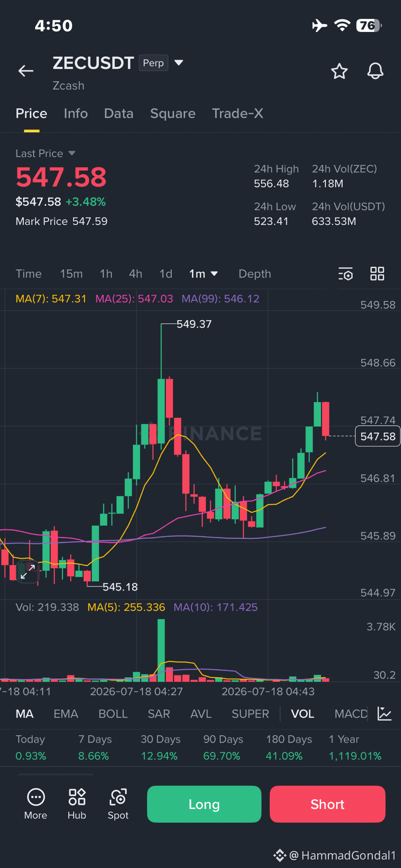The image size is (401, 868).
Task: Toggle the SAR indicator
Action: pyautogui.click(x=159, y=713)
